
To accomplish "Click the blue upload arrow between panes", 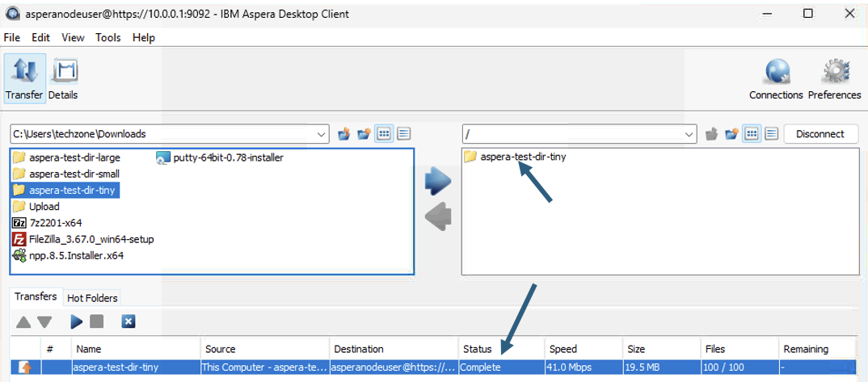I will pos(438,183).
